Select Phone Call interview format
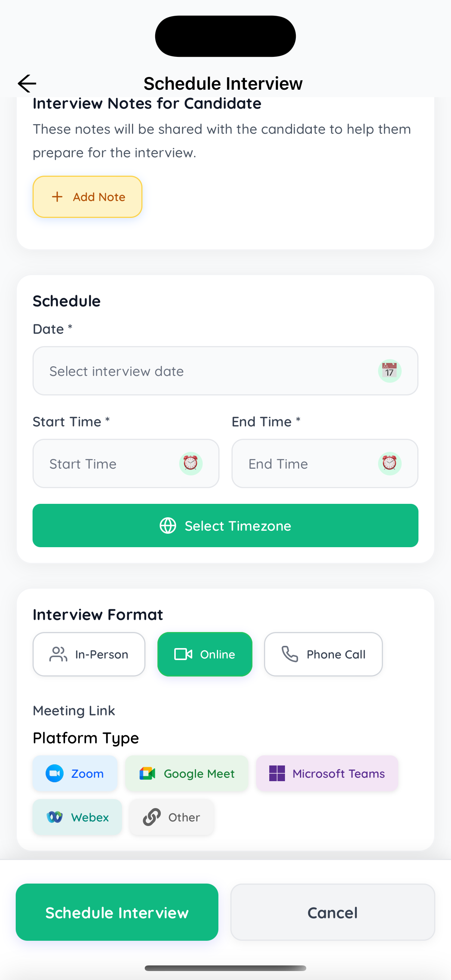Screen dimensions: 451x980 click(323, 654)
